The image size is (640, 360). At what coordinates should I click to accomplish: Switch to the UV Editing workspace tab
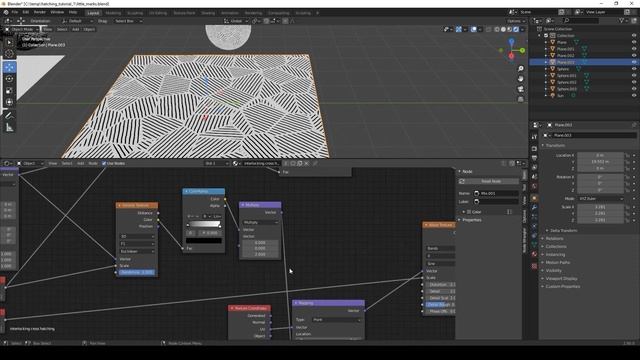pos(158,13)
